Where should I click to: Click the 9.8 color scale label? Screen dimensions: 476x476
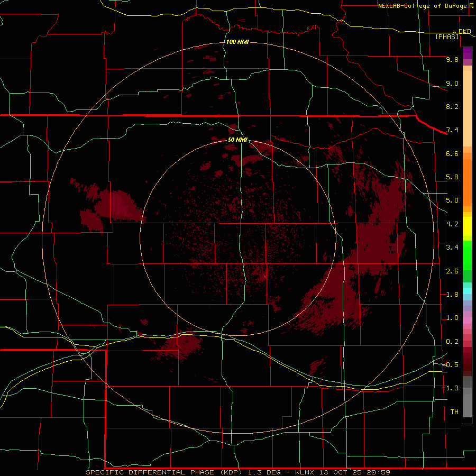pos(452,59)
